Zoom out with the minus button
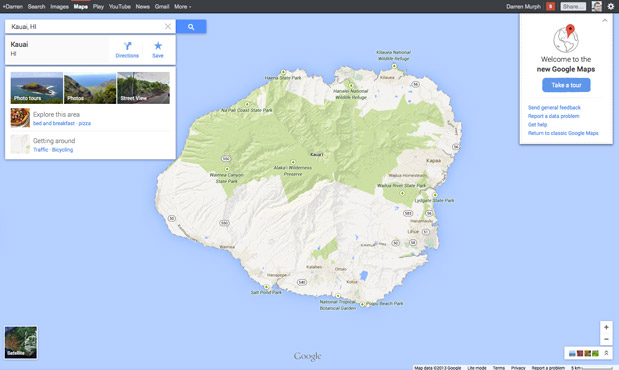619x370 pixels. coord(606,339)
